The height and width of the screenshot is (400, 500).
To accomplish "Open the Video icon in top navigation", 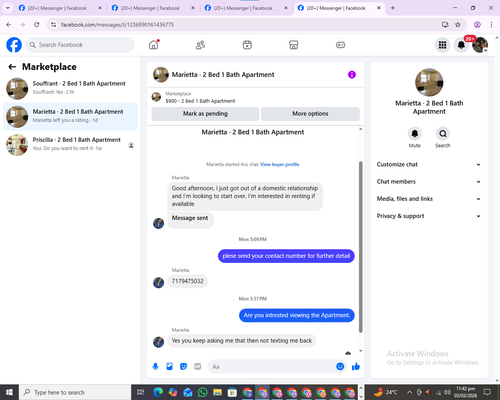I will pyautogui.click(x=247, y=45).
